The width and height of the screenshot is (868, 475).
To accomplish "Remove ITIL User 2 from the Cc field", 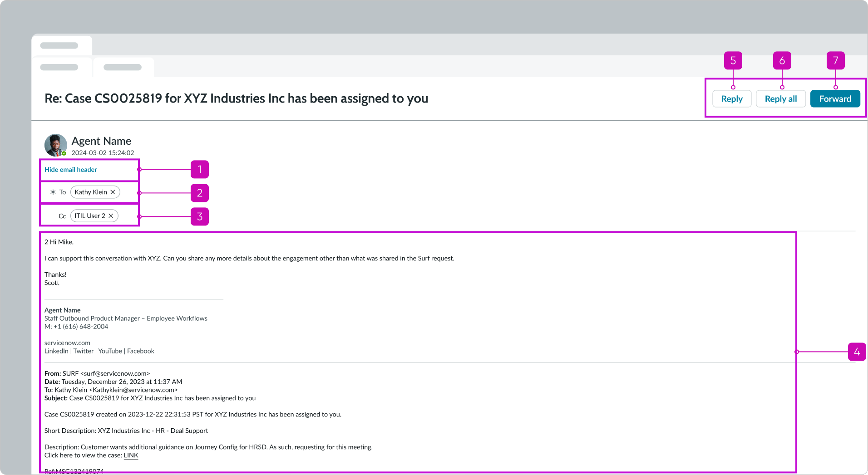I will click(x=111, y=215).
